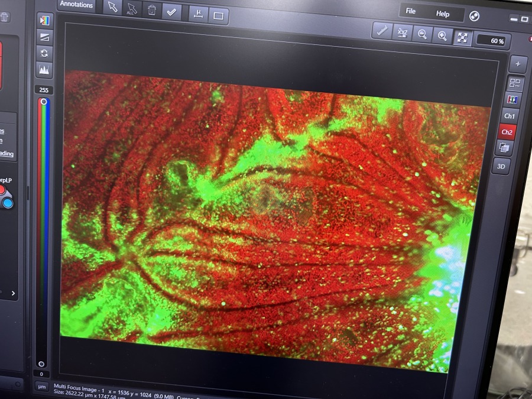The image size is (532, 399).
Task: Open the Annotations panel label
Action: (76, 4)
